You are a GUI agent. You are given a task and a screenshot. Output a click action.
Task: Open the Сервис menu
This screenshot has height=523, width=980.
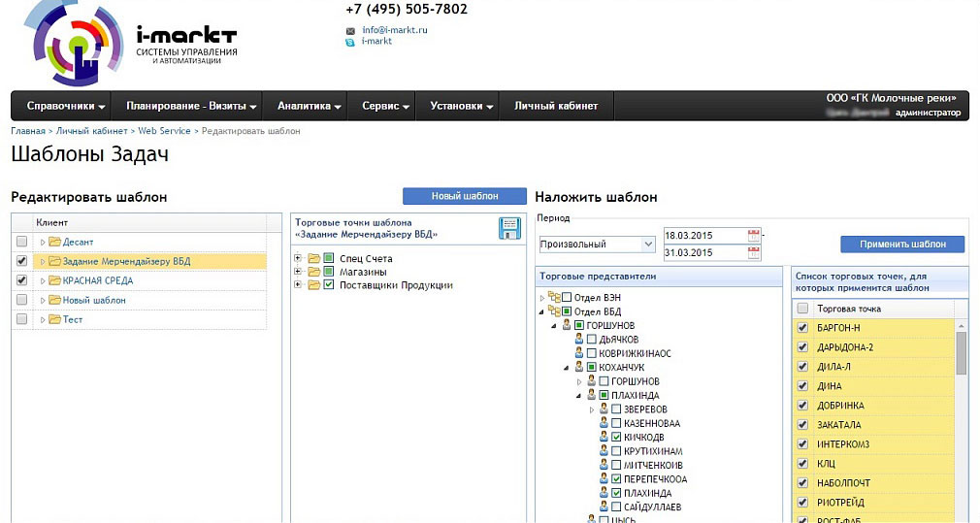(x=385, y=106)
